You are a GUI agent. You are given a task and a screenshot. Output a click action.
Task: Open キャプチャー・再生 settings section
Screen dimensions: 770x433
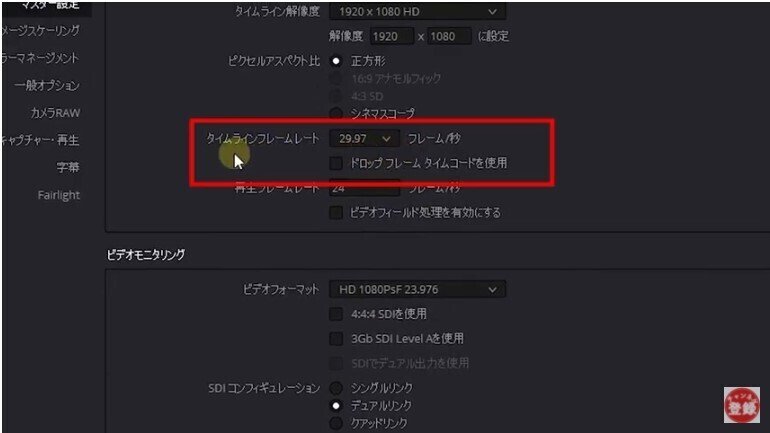(40, 140)
